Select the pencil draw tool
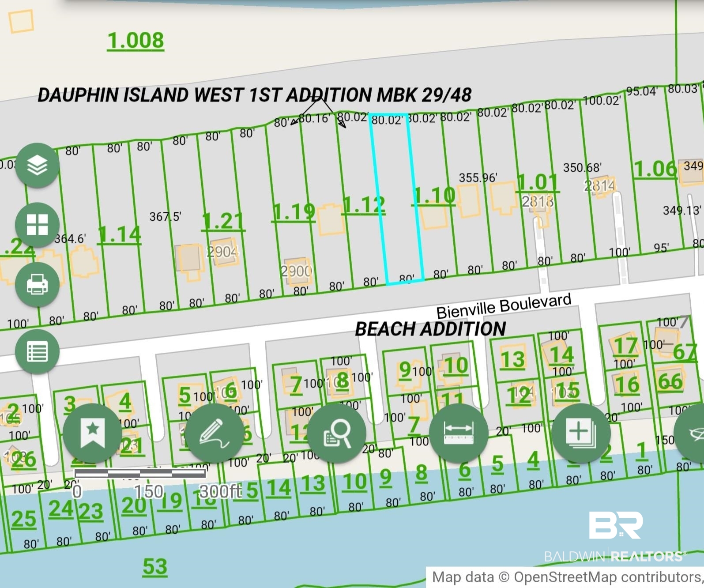 pos(215,433)
